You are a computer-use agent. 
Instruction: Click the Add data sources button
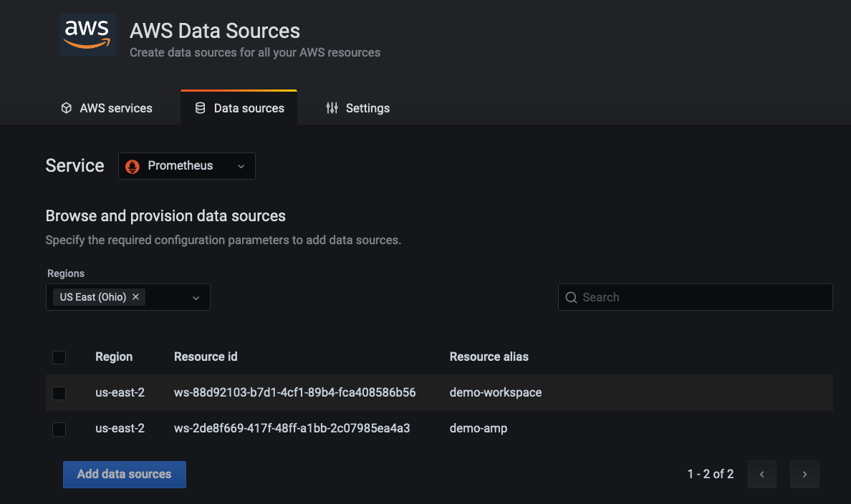click(x=125, y=474)
